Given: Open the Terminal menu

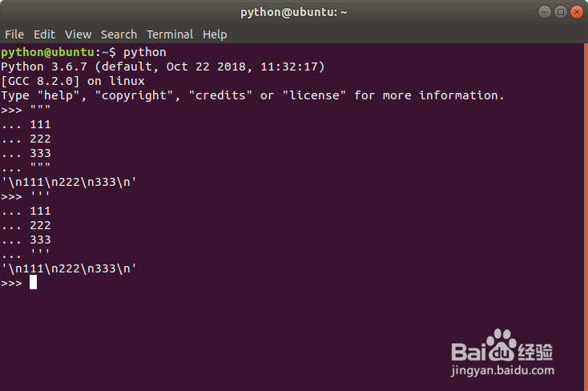Looking at the screenshot, I should (x=170, y=34).
